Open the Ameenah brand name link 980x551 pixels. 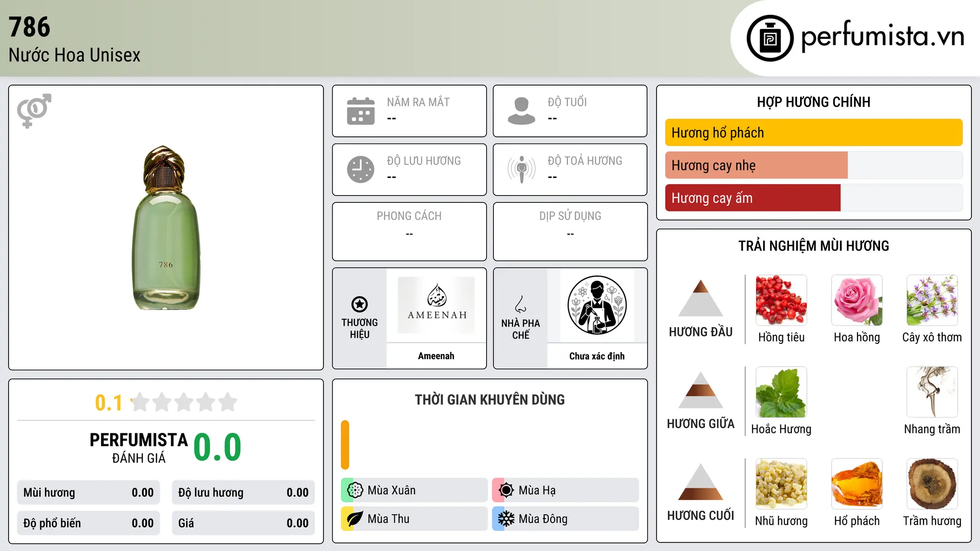(x=436, y=356)
